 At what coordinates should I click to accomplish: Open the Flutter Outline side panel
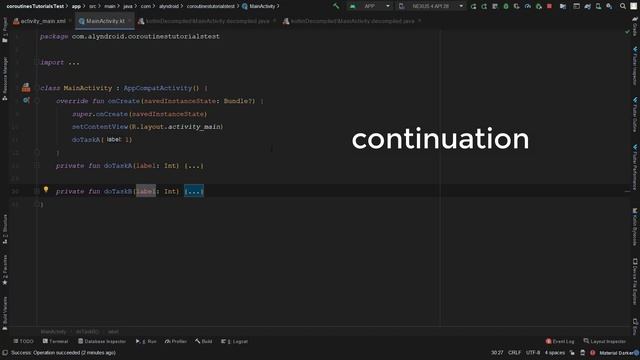click(x=635, y=114)
